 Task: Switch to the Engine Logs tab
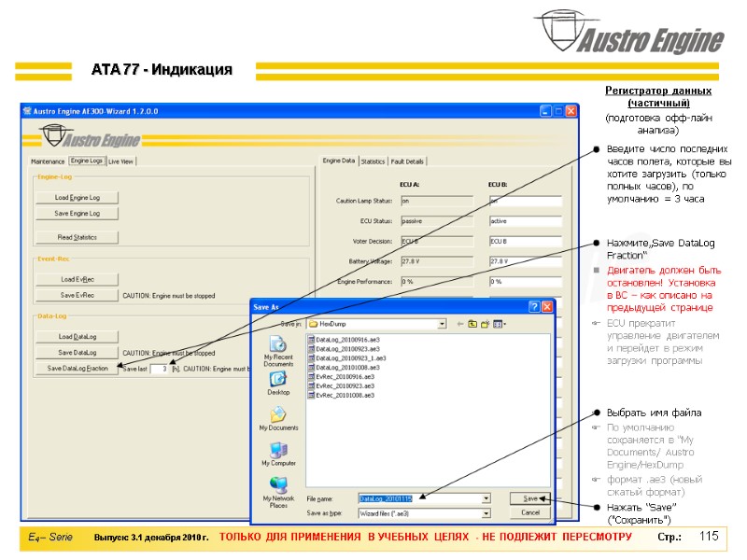click(87, 161)
